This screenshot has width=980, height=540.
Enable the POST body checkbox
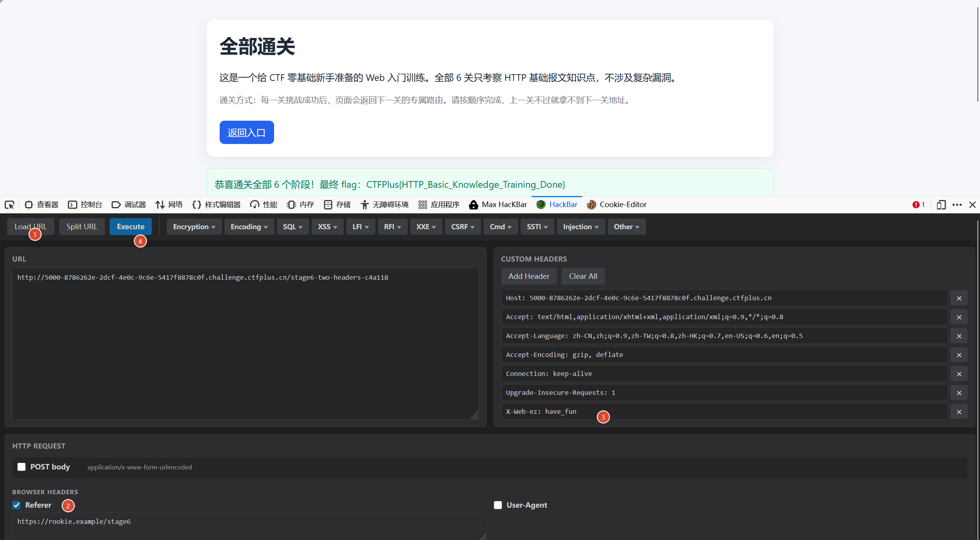(x=21, y=467)
